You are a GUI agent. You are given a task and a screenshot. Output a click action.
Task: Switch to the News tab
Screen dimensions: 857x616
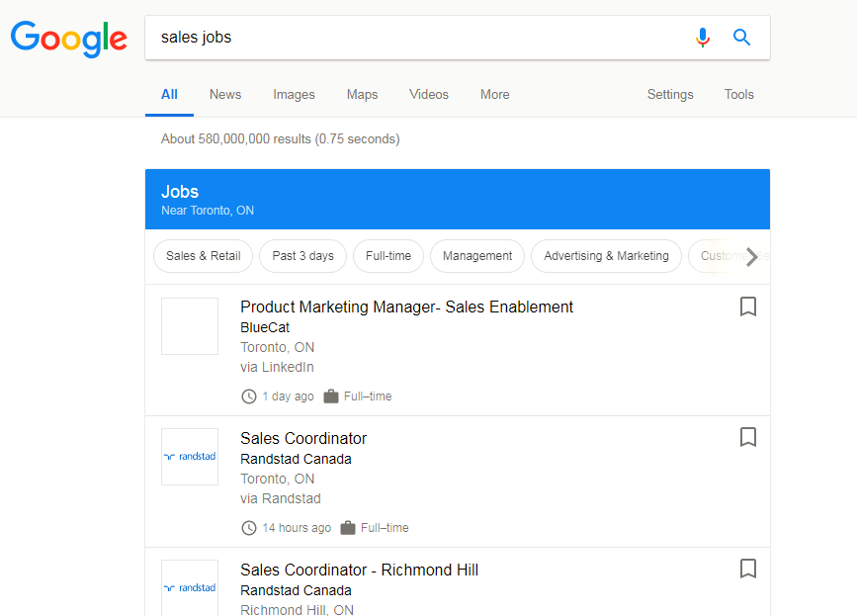(225, 95)
